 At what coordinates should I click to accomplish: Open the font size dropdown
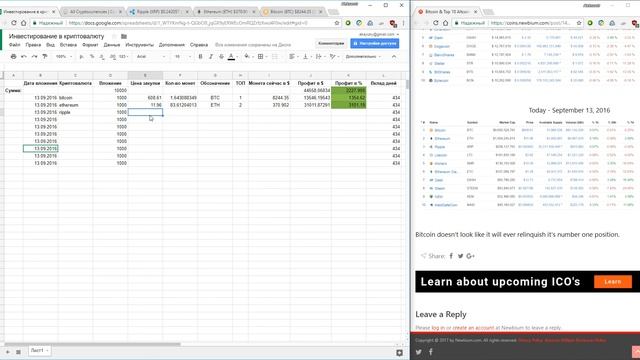pyautogui.click(x=182, y=56)
